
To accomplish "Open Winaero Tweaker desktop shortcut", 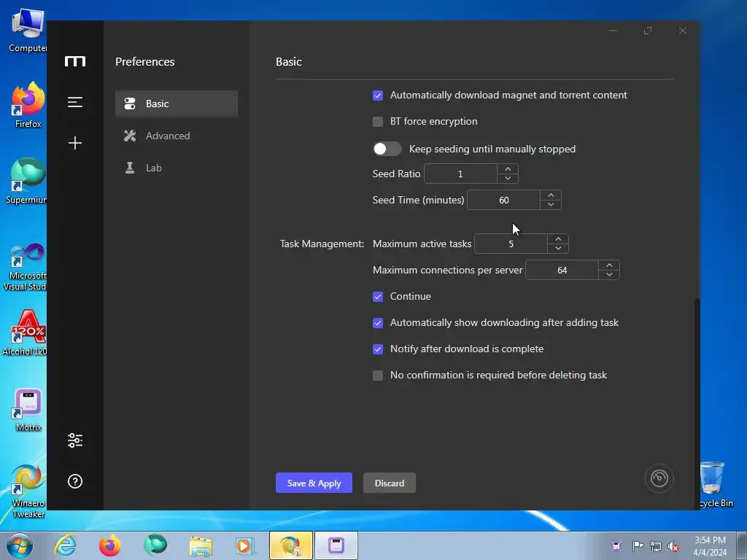I will point(28,491).
